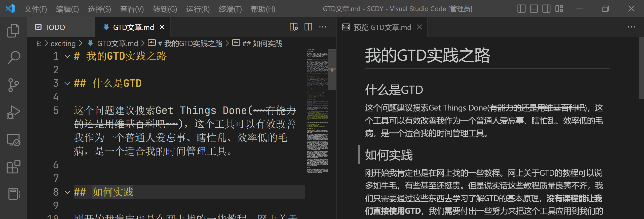Viewport: 644px width, 219px height.
Task: Open the Explorer view in activity bar
Action: pyautogui.click(x=13, y=30)
